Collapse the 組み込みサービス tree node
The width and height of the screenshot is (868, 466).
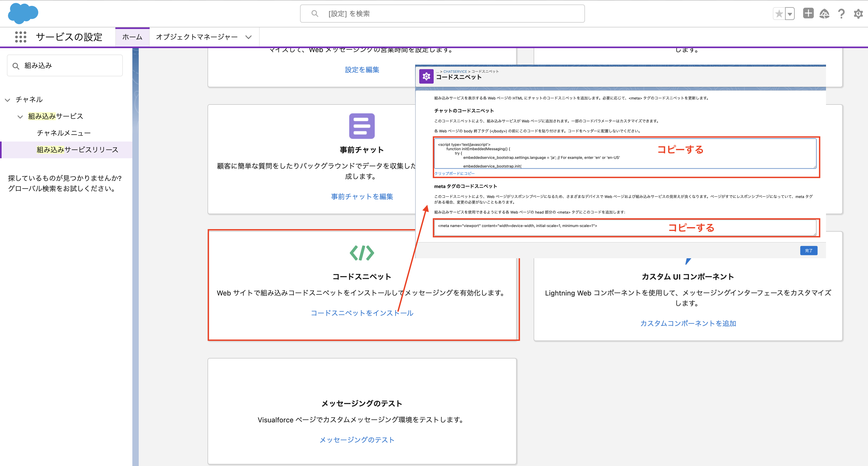coord(20,117)
